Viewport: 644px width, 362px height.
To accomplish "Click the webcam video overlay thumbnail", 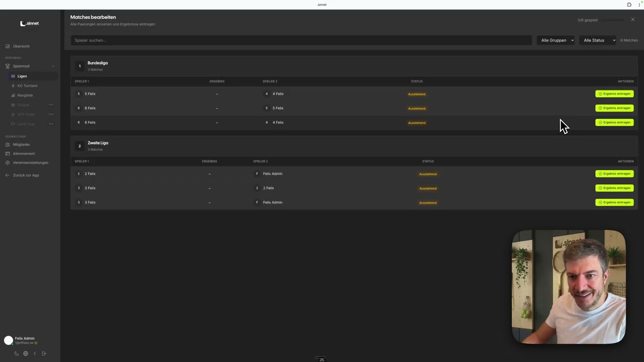I will coord(569,287).
